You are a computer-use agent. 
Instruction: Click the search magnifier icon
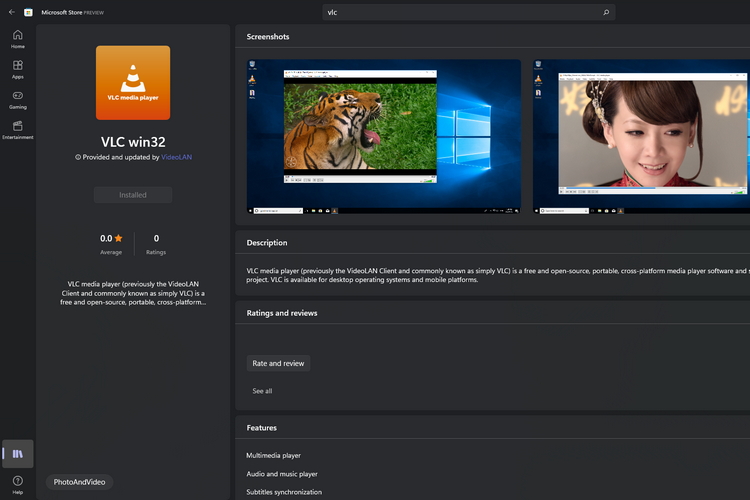(606, 12)
